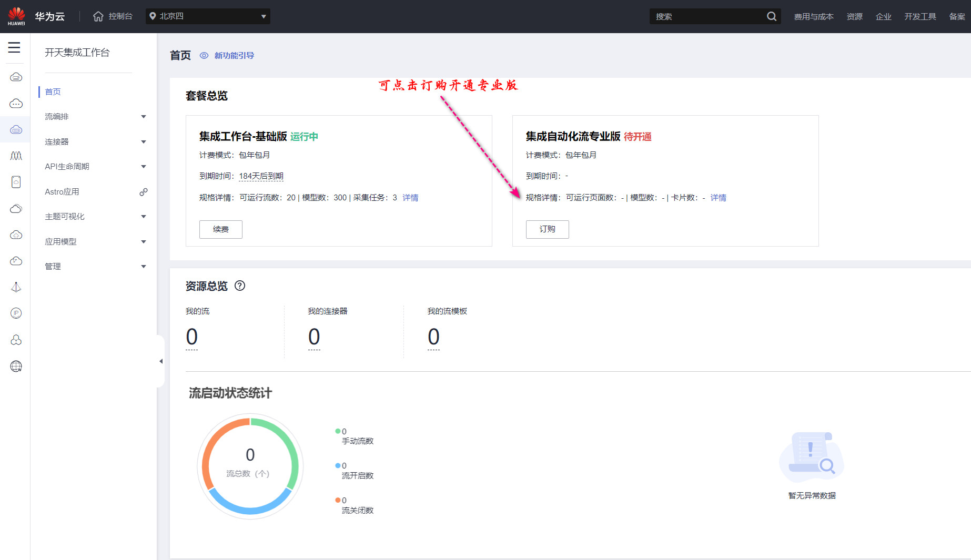Viewport: 971px width, 560px height.
Task: Open the wave-shaped service icon
Action: (16, 156)
